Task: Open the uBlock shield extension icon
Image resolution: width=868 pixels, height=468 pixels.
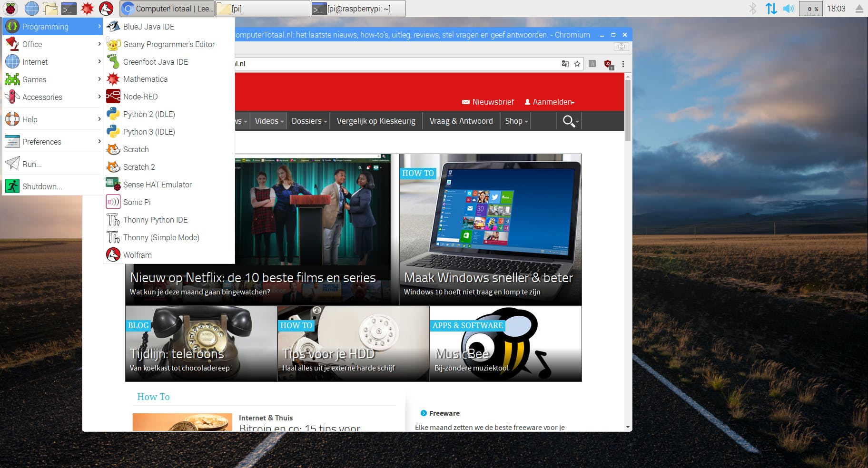Action: point(608,64)
